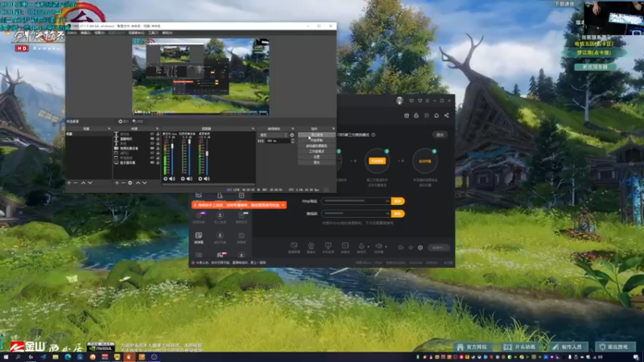
Task: Open settings gear of first mixer channel
Action: click(x=166, y=179)
